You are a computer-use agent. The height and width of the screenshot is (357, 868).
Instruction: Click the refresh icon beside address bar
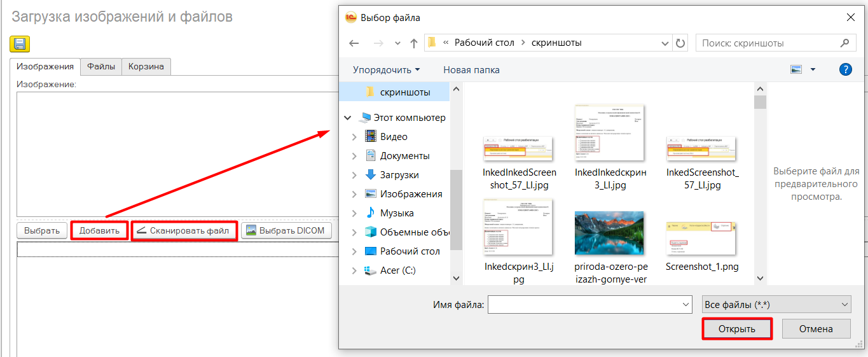point(680,43)
